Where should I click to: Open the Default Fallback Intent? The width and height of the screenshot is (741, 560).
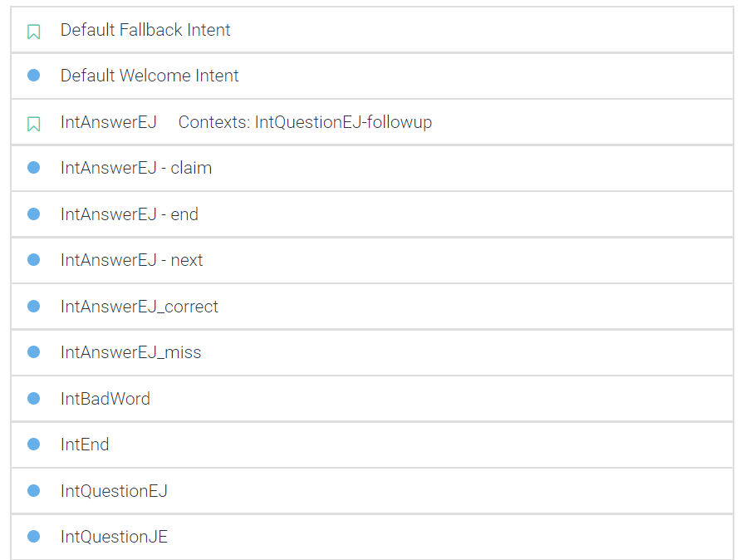pos(145,30)
